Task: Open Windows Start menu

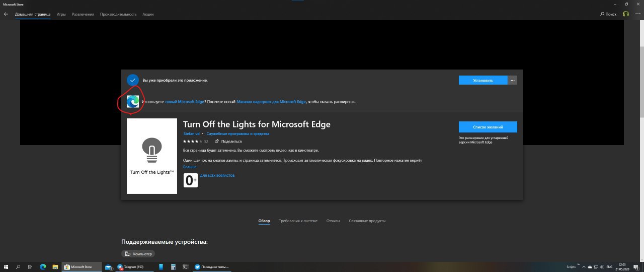Action: [6, 267]
